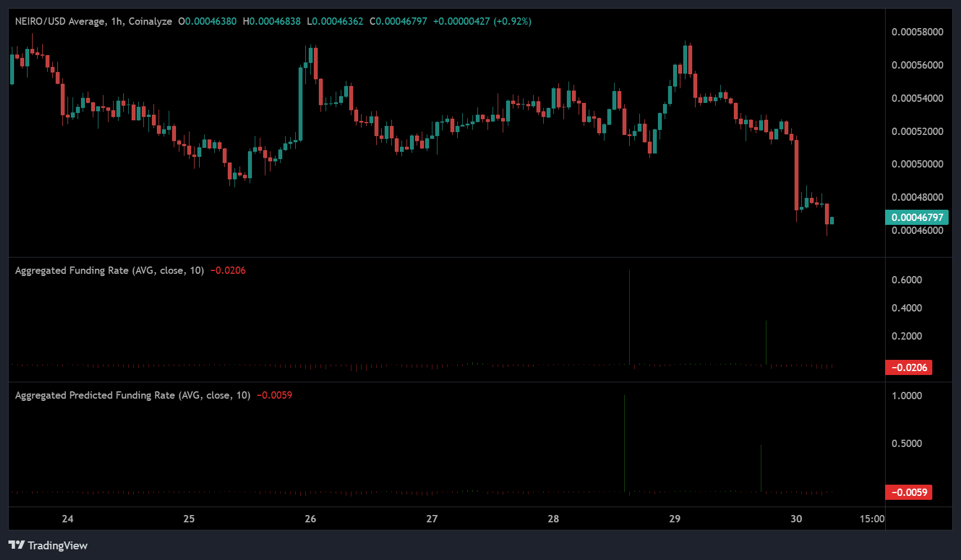This screenshot has width=961, height=560.
Task: Click date label 25 on time axis
Action: tap(189, 519)
